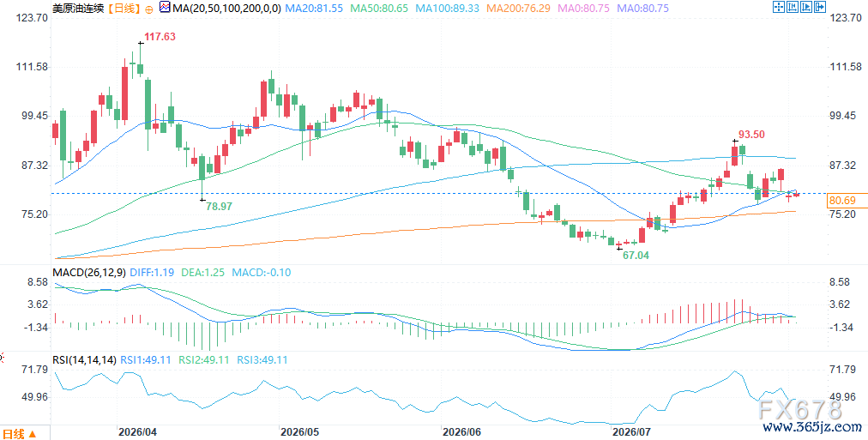Click the play-forward chart icon
The image size is (868, 440).
pos(806,7)
